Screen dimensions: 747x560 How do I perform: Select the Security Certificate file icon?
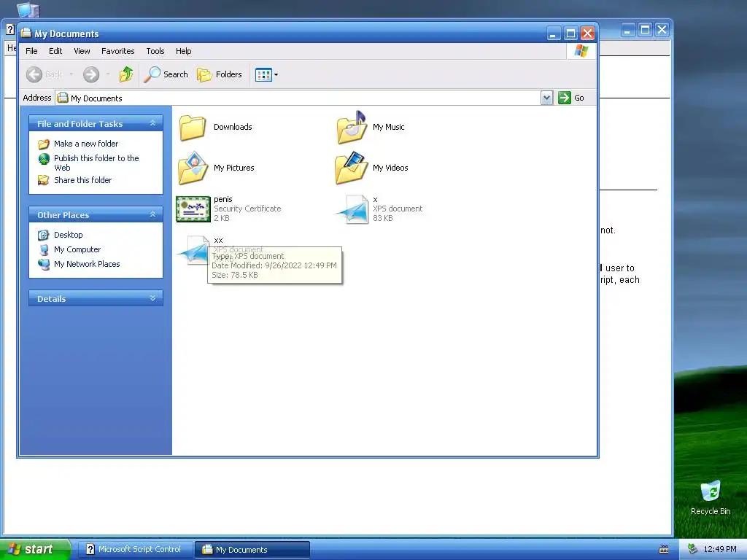tap(193, 209)
